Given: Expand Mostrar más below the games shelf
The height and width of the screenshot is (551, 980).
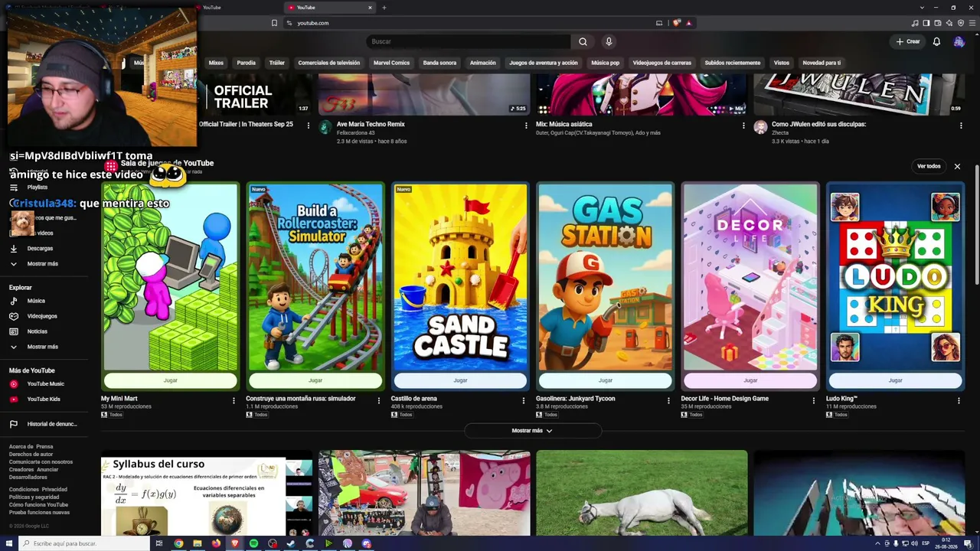Looking at the screenshot, I should (532, 431).
